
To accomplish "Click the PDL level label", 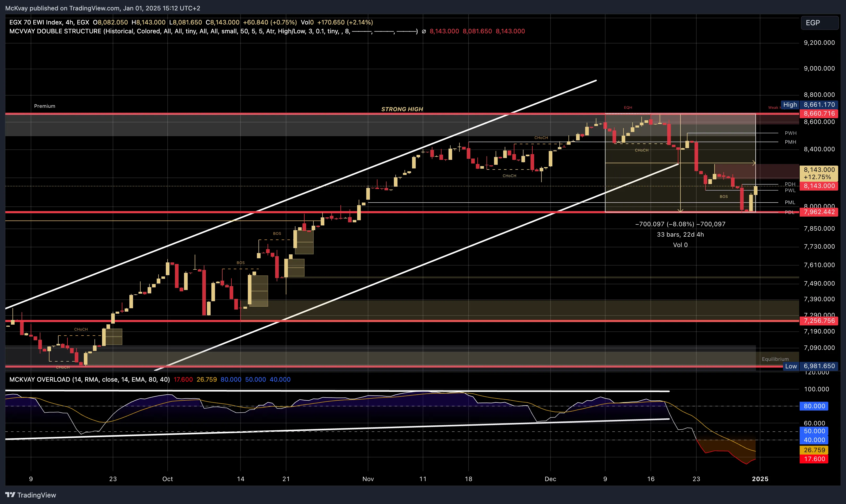I will [789, 212].
